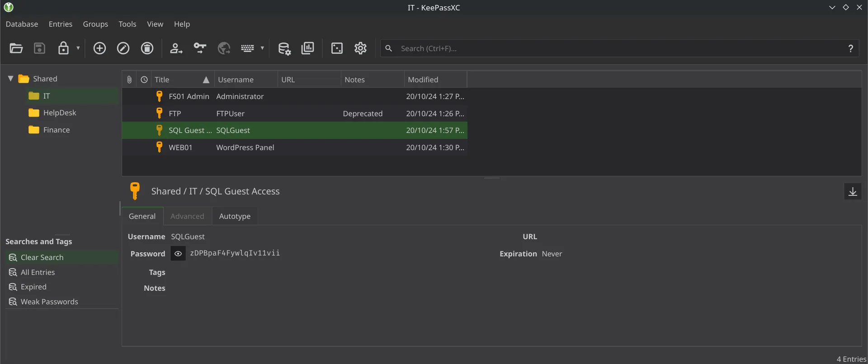This screenshot has width=868, height=364.
Task: Open Auto-Type dropdown arrow
Action: [262, 48]
